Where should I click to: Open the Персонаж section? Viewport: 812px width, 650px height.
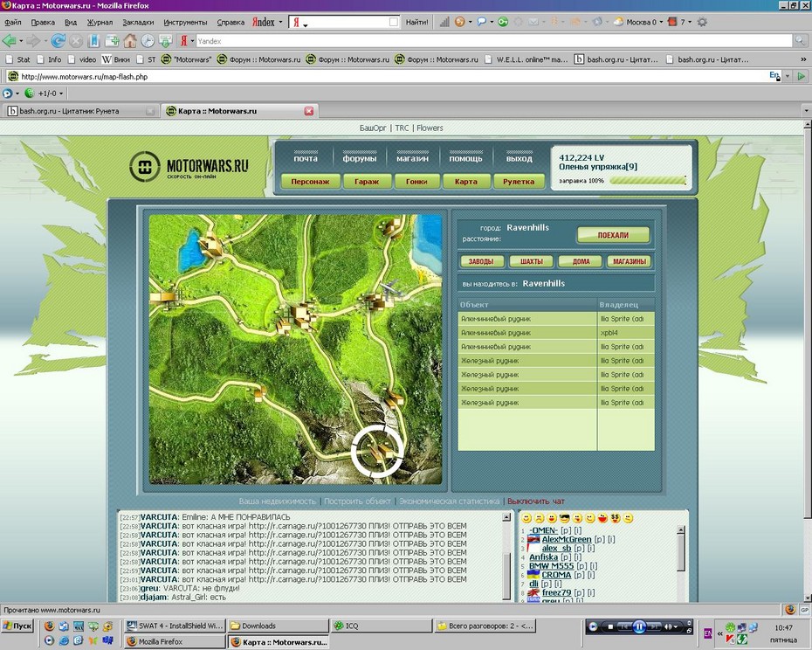pyautogui.click(x=310, y=182)
